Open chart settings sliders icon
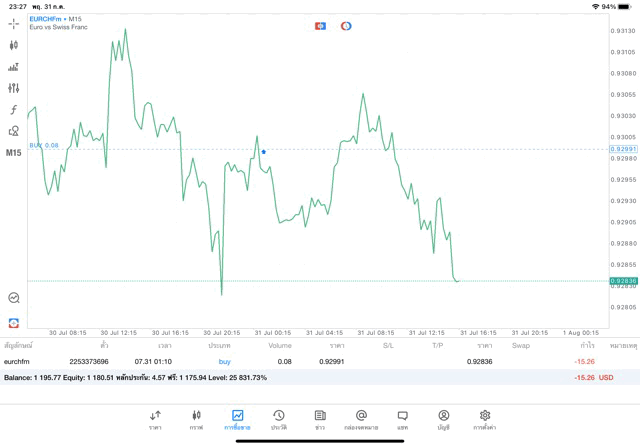Screen dimensions: 640x447 [x=14, y=88]
